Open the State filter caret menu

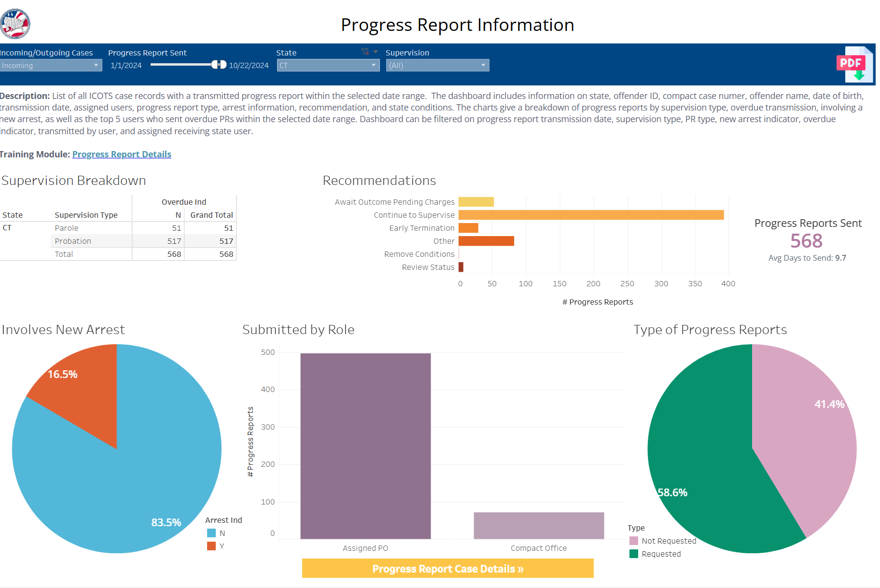pyautogui.click(x=376, y=52)
